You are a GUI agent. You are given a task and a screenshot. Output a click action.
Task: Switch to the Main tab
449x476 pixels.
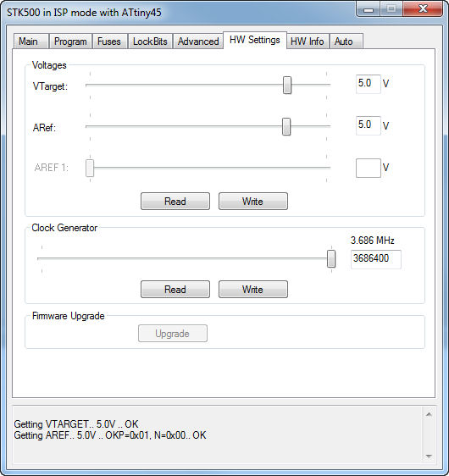click(31, 42)
